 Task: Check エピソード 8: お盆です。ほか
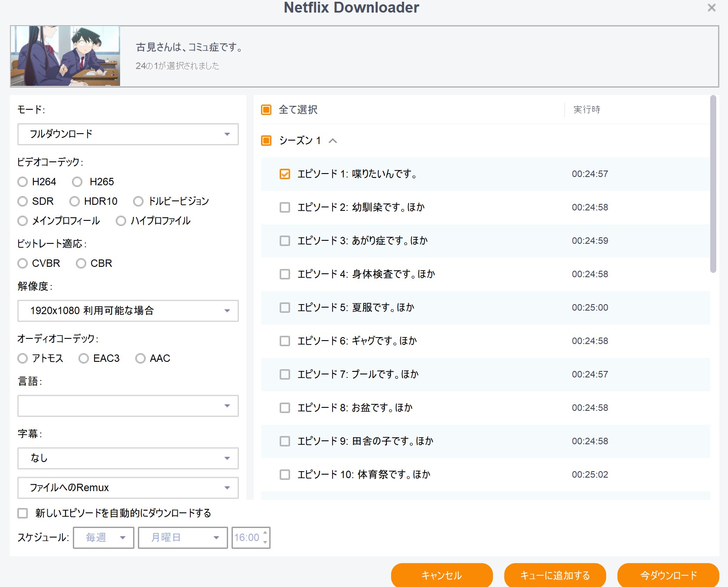tap(285, 408)
